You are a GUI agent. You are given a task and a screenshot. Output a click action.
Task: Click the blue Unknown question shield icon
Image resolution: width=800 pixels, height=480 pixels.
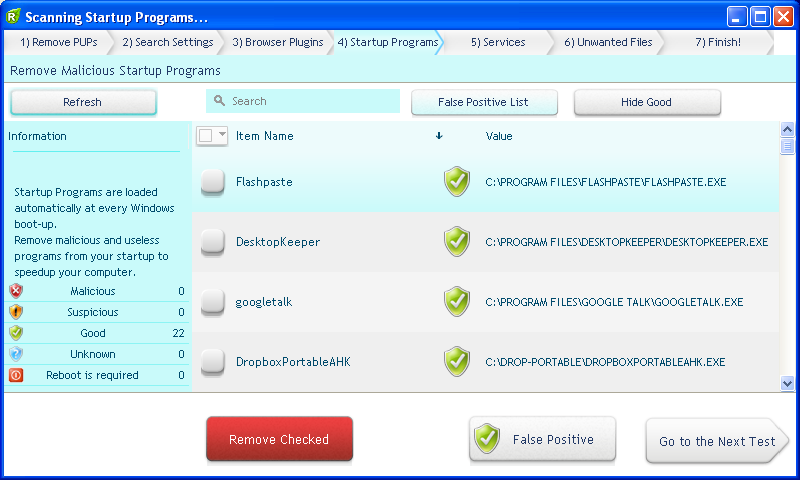16,354
